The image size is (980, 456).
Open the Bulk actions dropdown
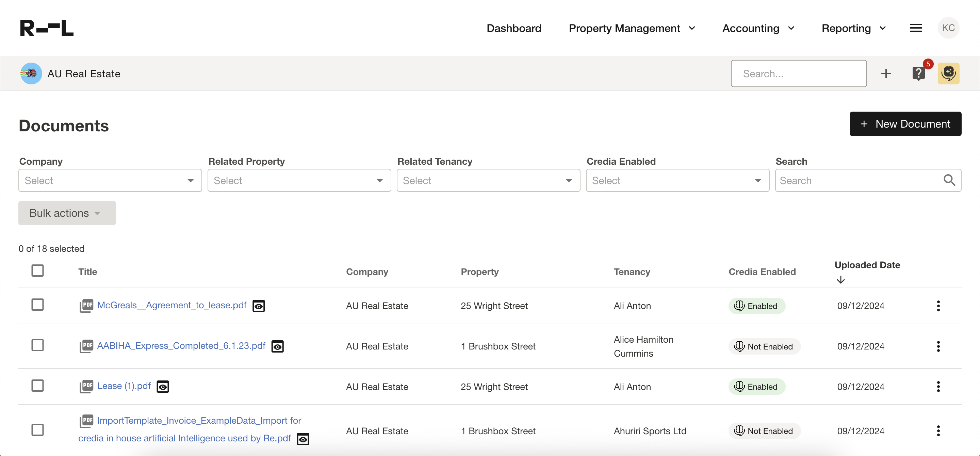[67, 213]
